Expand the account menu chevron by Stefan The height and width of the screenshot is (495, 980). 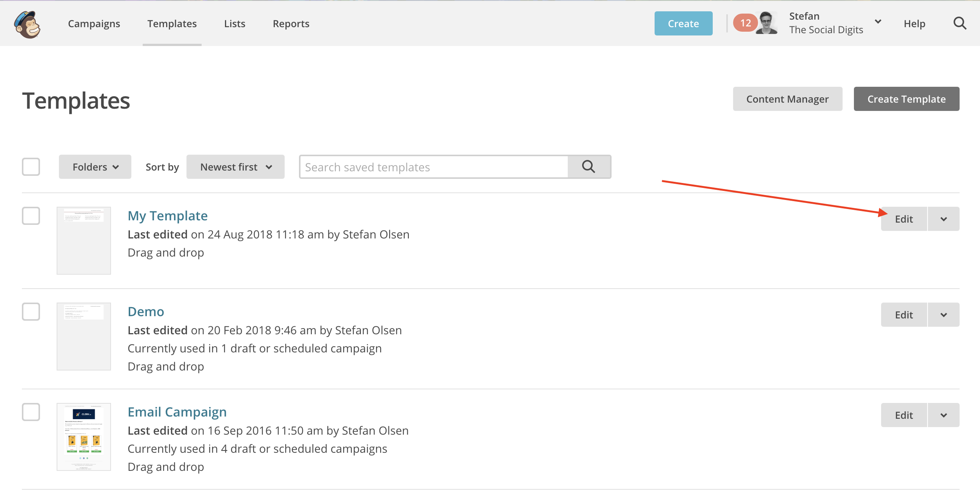[x=878, y=22]
